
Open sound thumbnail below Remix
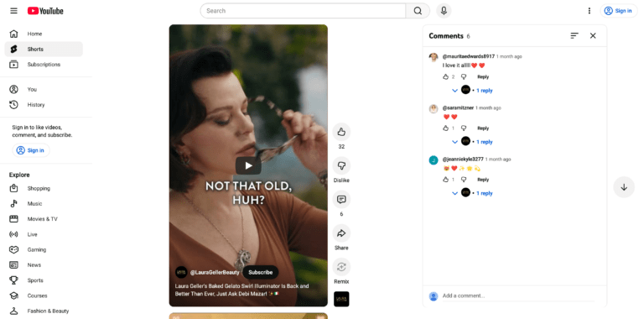tap(341, 299)
